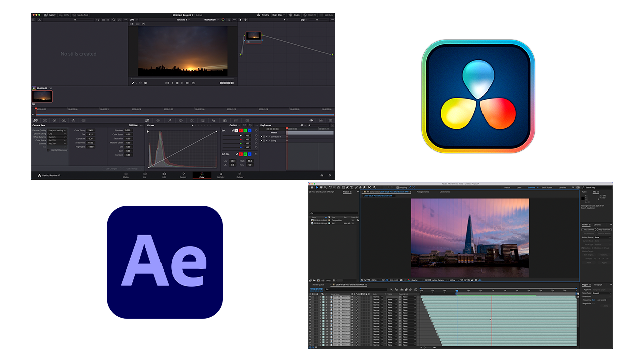Image resolution: width=644 pixels, height=362 pixels.
Task: Open the White Balance dropdown
Action: [x=57, y=137]
